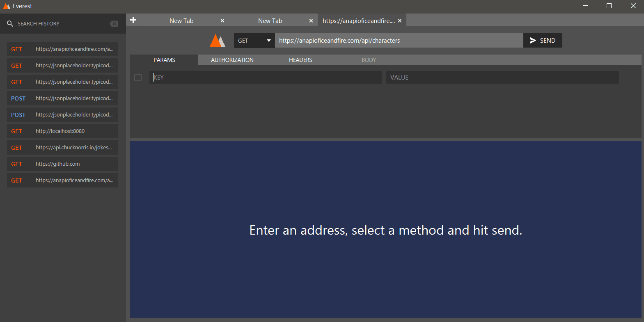The width and height of the screenshot is (644, 322).
Task: Click the Everest mountain logo beside method selector
Action: click(218, 41)
